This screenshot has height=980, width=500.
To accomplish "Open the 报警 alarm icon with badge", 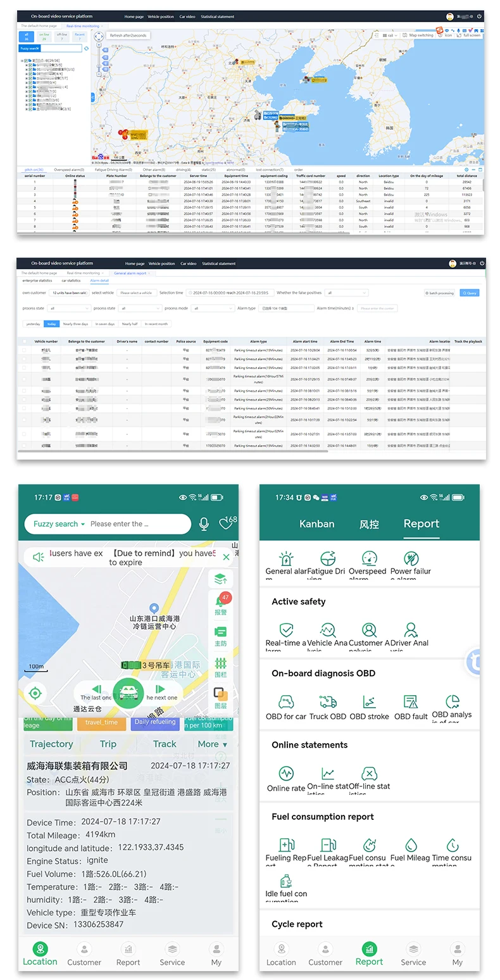I will [220, 604].
